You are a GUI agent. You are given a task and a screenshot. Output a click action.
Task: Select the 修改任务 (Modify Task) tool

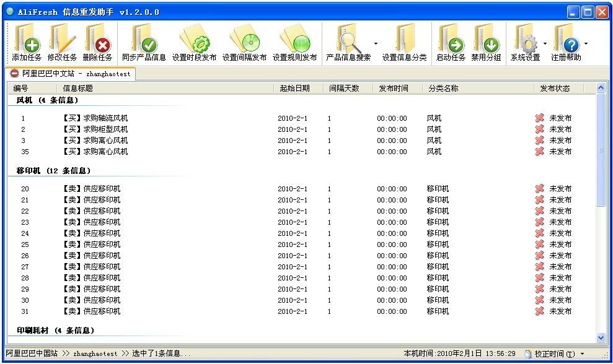61,40
